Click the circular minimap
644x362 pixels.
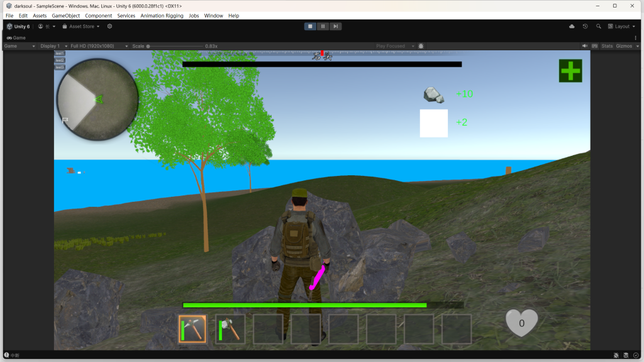pyautogui.click(x=97, y=99)
